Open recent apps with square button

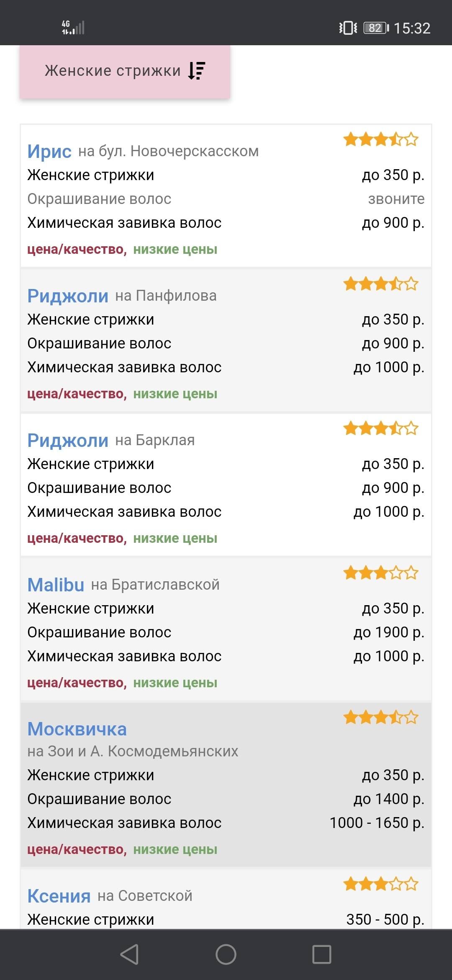click(322, 954)
